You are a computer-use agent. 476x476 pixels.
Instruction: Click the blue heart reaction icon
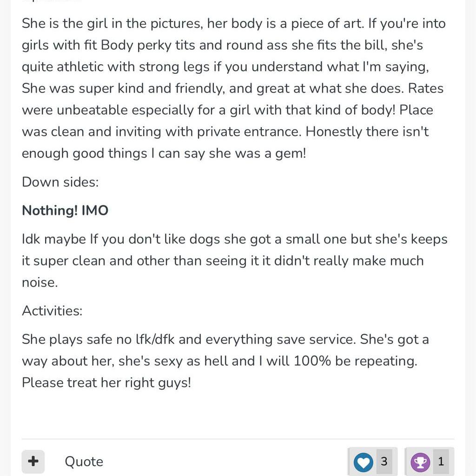(363, 462)
